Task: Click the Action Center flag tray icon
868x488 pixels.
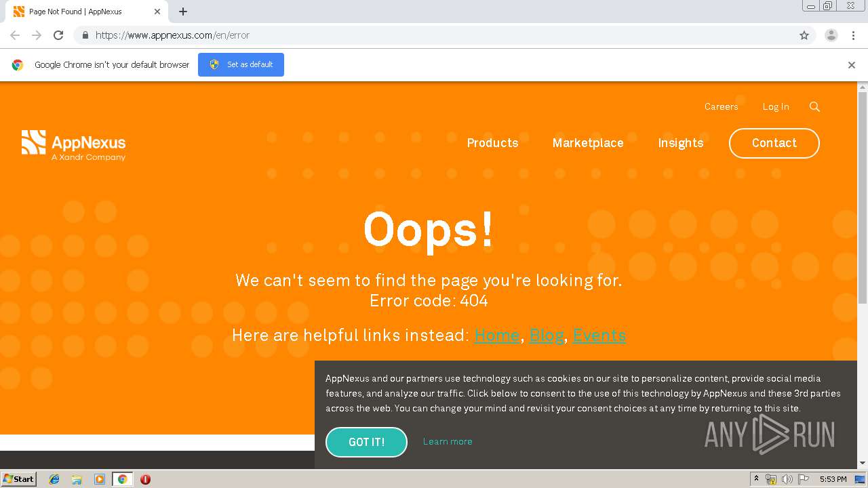Action: point(804,479)
